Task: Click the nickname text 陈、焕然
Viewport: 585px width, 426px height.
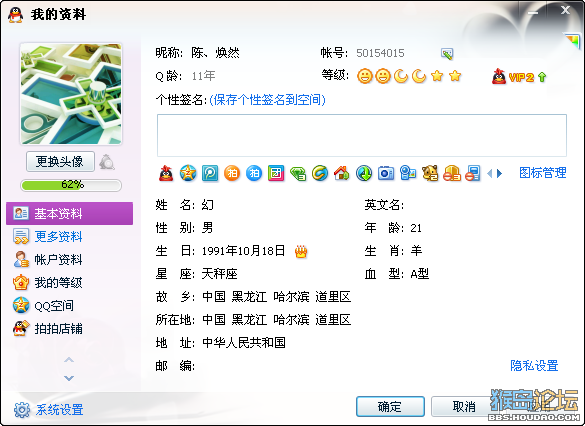Action: tap(215, 53)
